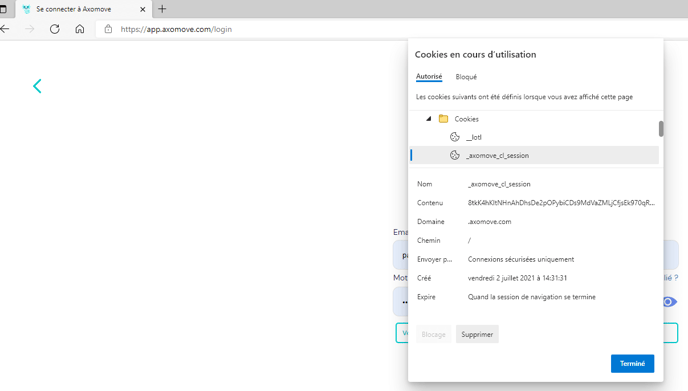Click the 'Créé' label
This screenshot has width=688, height=391.
[424, 278]
